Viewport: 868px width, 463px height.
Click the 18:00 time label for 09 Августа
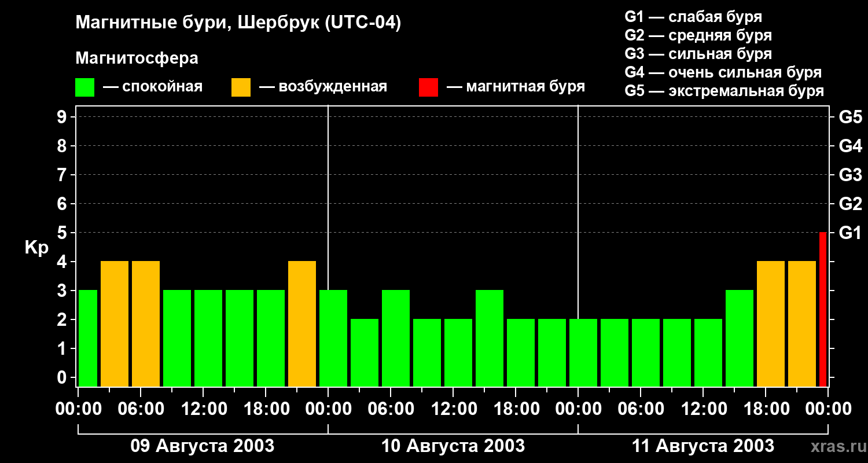(266, 409)
